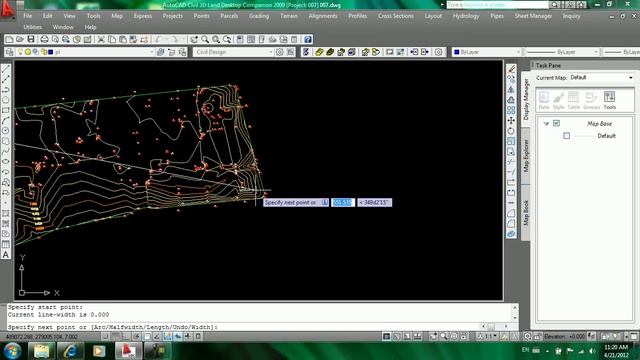Click the Groups button in Task Pane

click(591, 100)
